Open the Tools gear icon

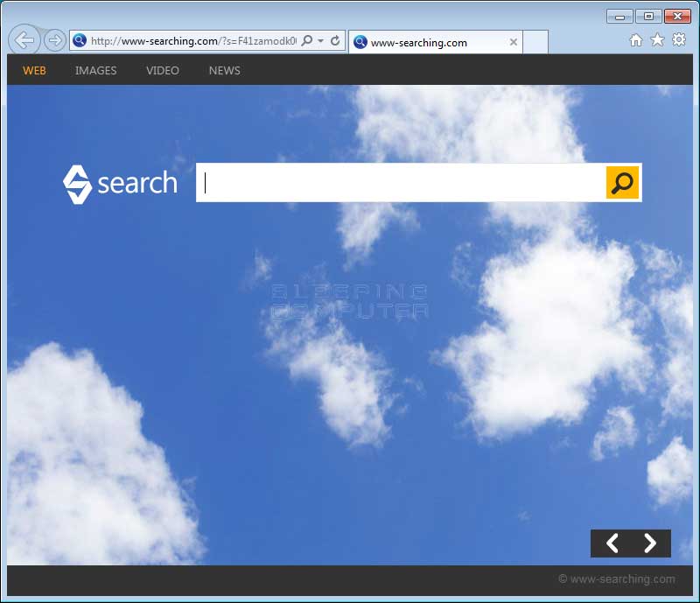[679, 40]
